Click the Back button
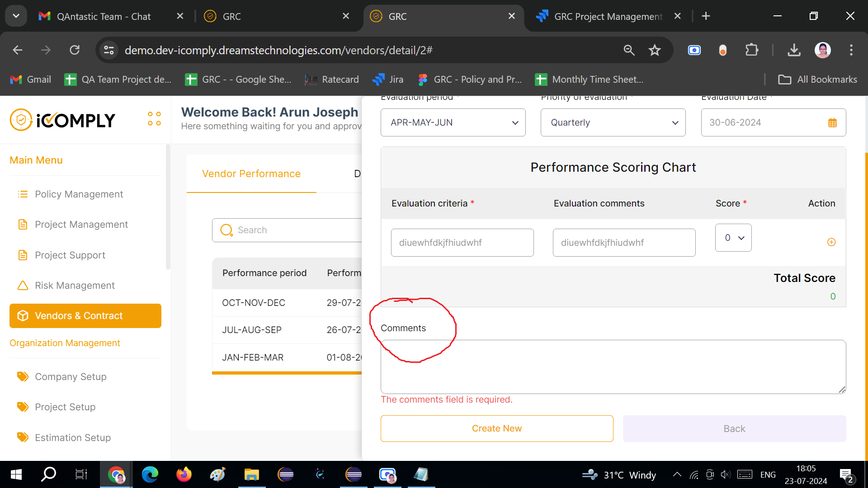 734,428
